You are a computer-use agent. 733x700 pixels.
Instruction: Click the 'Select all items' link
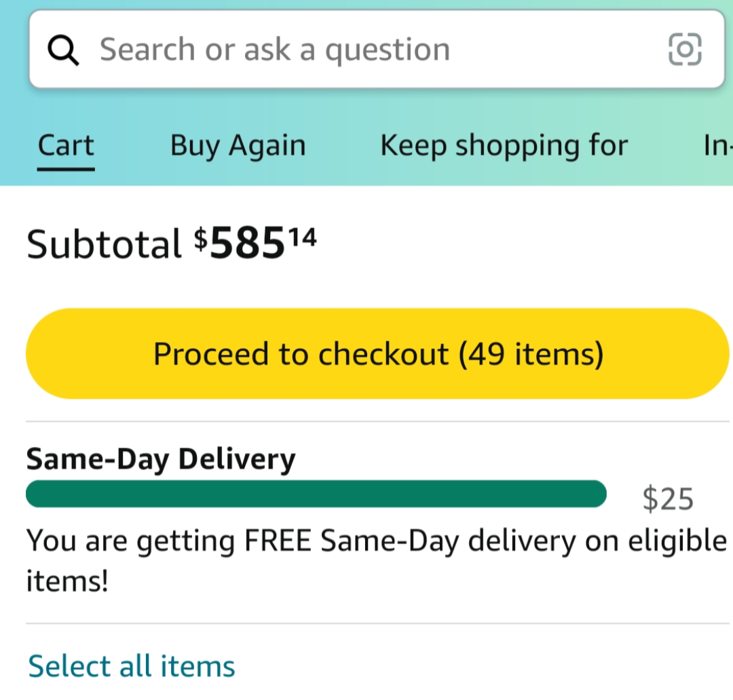[x=132, y=665]
